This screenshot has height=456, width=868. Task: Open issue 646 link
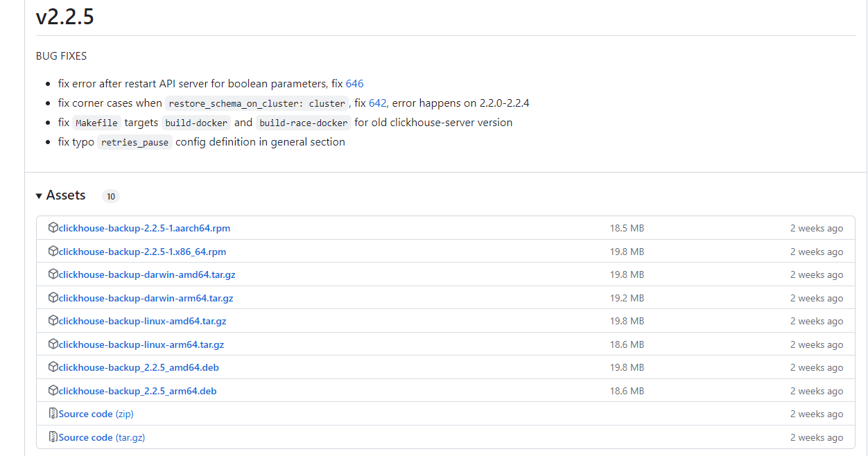[354, 84]
